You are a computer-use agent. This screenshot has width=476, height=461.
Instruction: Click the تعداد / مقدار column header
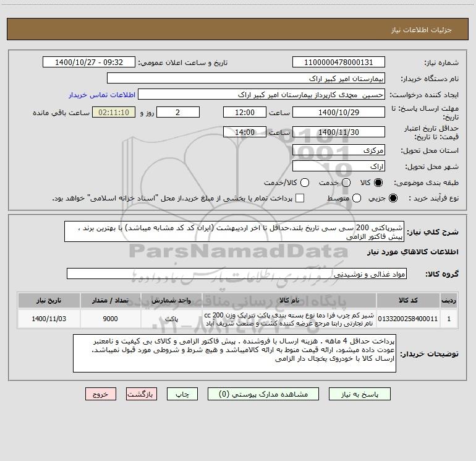[x=110, y=300]
